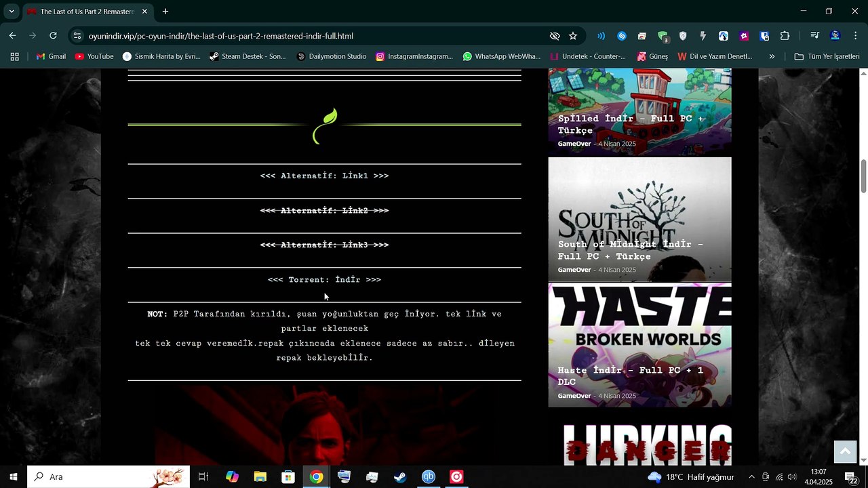Screen dimensions: 868x488
Task: Bookmark this page with the star icon
Action: click(573, 36)
